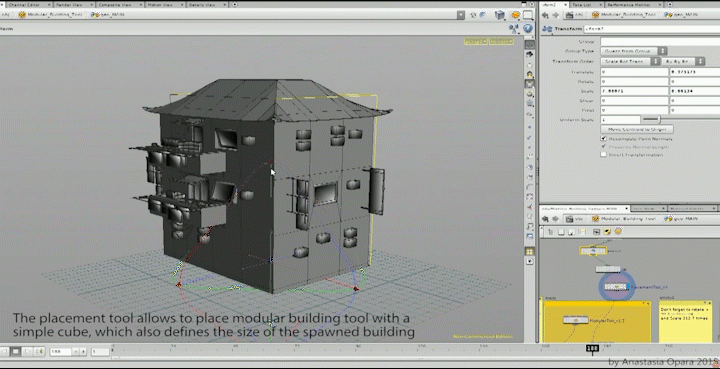Open the yellow camera dropdown in the viewport
Screen dimensions: 720x369
click(501, 41)
